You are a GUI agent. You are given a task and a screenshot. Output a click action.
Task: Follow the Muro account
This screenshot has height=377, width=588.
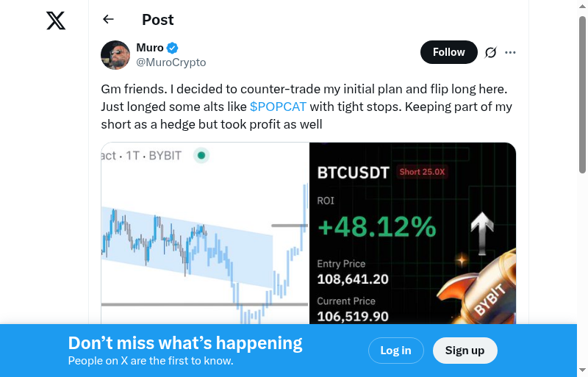click(448, 52)
